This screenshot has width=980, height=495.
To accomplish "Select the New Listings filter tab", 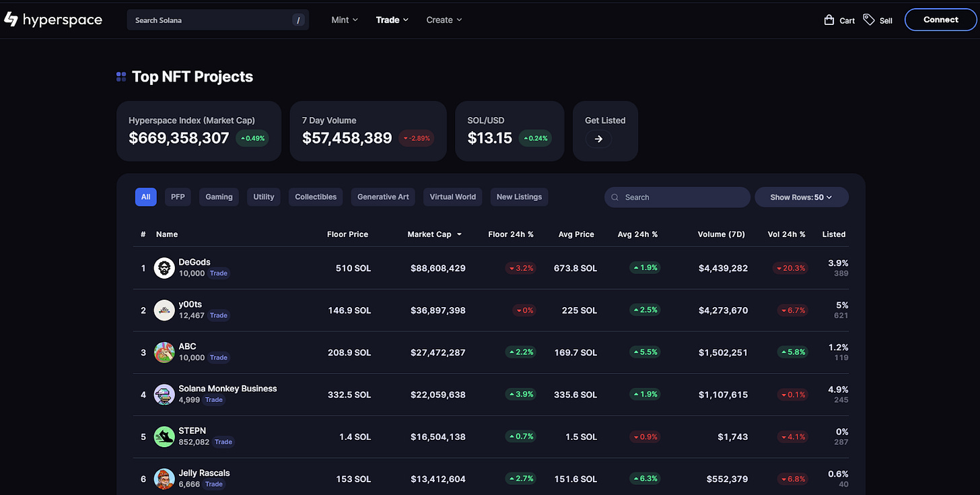I will (x=519, y=197).
